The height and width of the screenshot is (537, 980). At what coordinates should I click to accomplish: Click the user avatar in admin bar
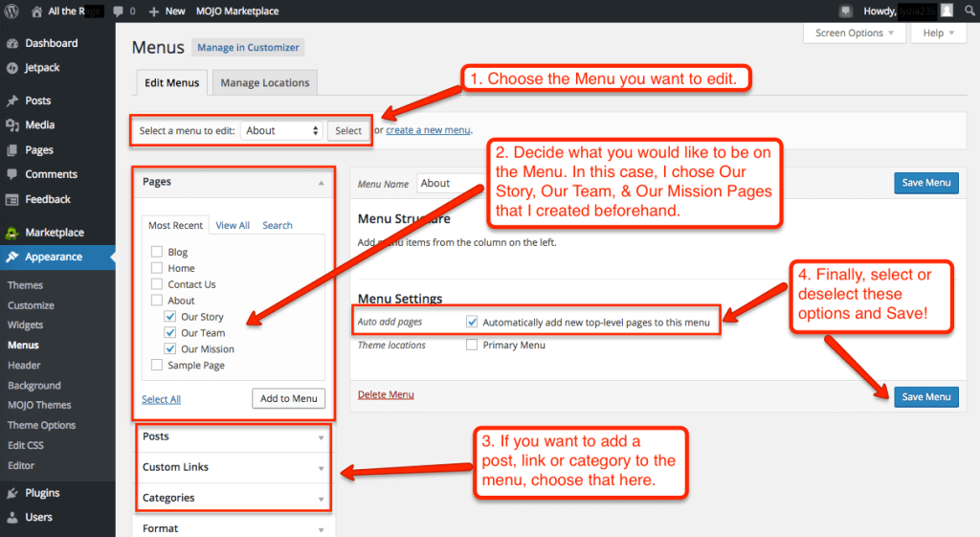(x=947, y=11)
